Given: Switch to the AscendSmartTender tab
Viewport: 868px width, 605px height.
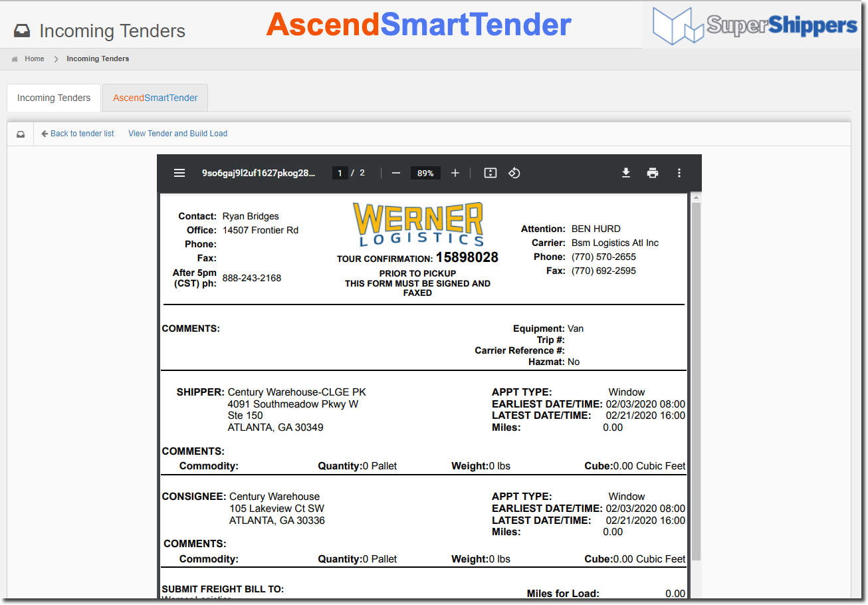Looking at the screenshot, I should point(156,98).
